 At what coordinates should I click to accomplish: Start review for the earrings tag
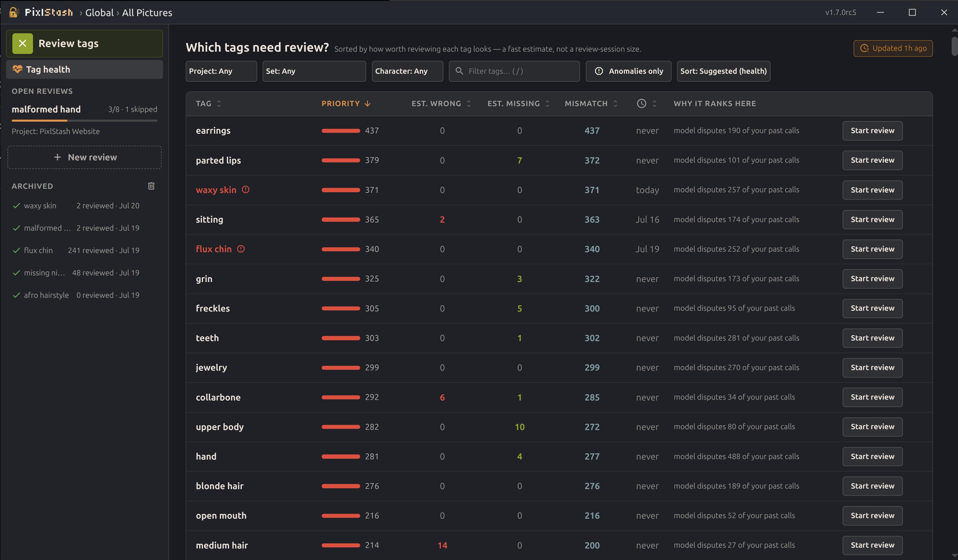click(872, 131)
